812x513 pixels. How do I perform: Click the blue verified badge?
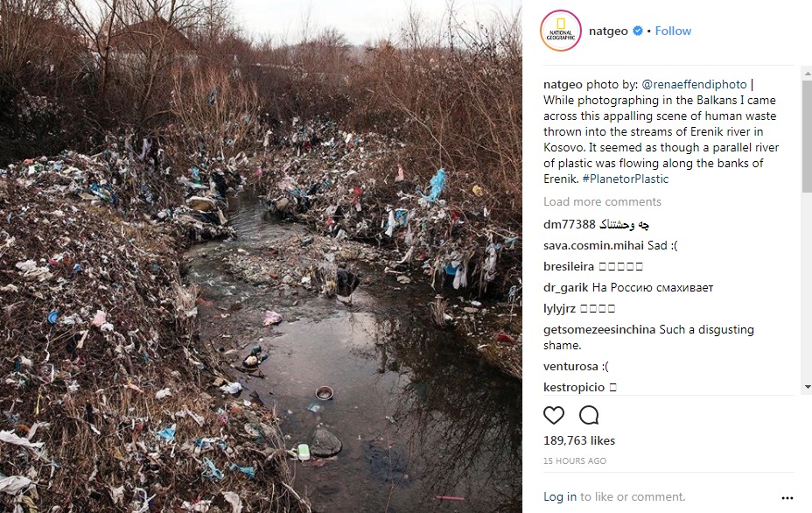(638, 31)
